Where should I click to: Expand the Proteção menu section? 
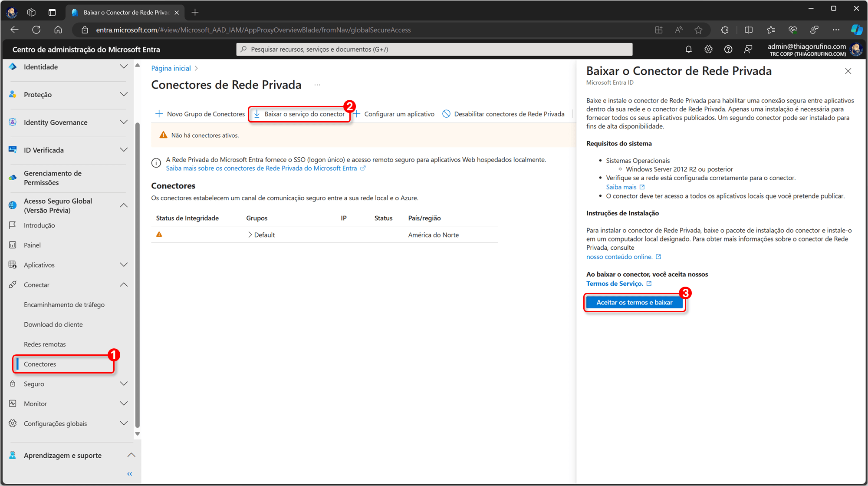tap(124, 94)
